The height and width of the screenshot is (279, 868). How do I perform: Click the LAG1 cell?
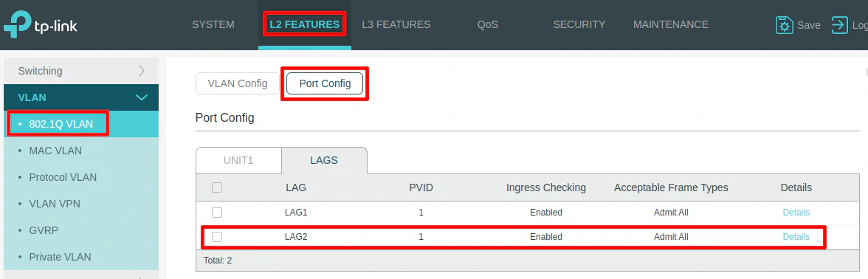click(x=296, y=213)
